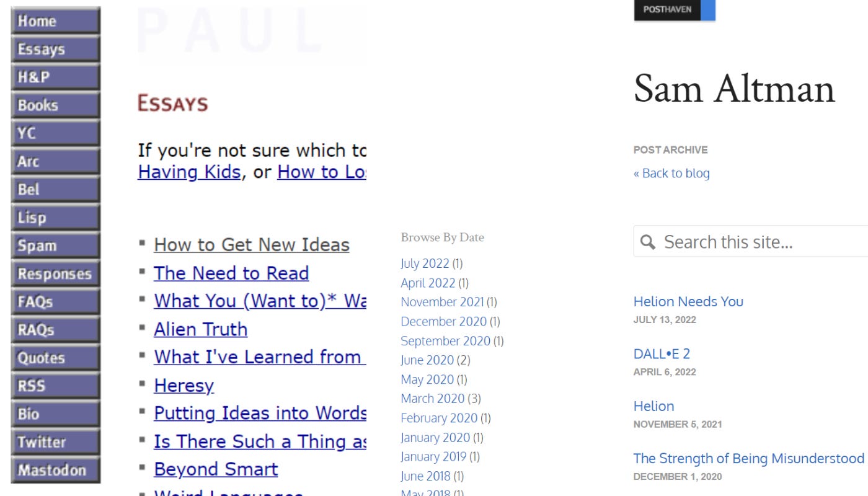Click the Mastodon sidebar button
868x496 pixels.
tap(56, 470)
